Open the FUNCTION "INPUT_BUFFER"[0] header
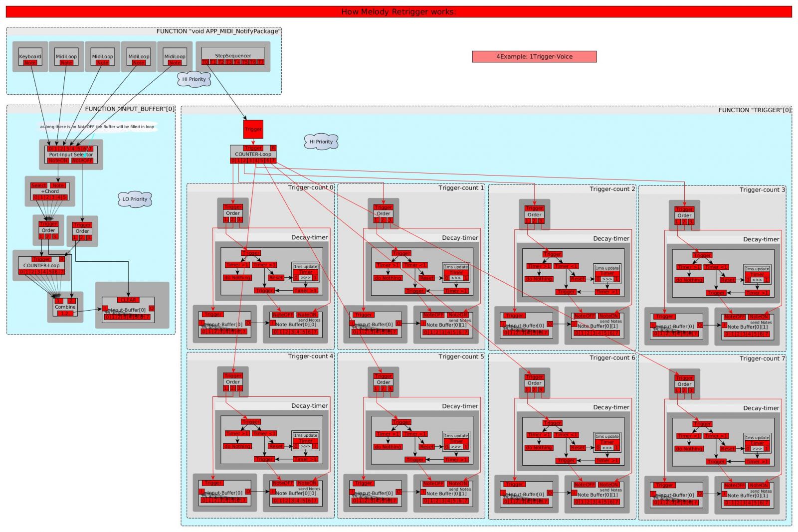This screenshot has width=798, height=532. pos(130,109)
